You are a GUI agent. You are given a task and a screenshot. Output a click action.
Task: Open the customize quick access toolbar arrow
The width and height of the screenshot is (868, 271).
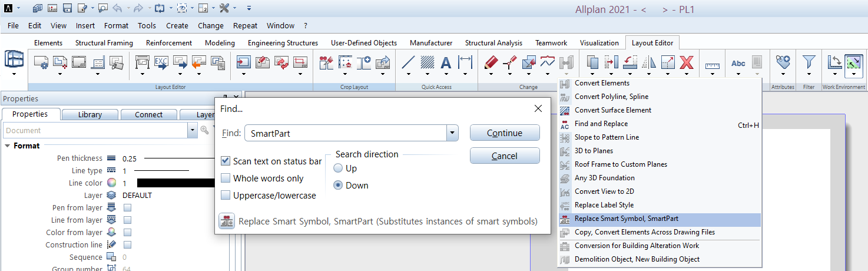(x=249, y=8)
